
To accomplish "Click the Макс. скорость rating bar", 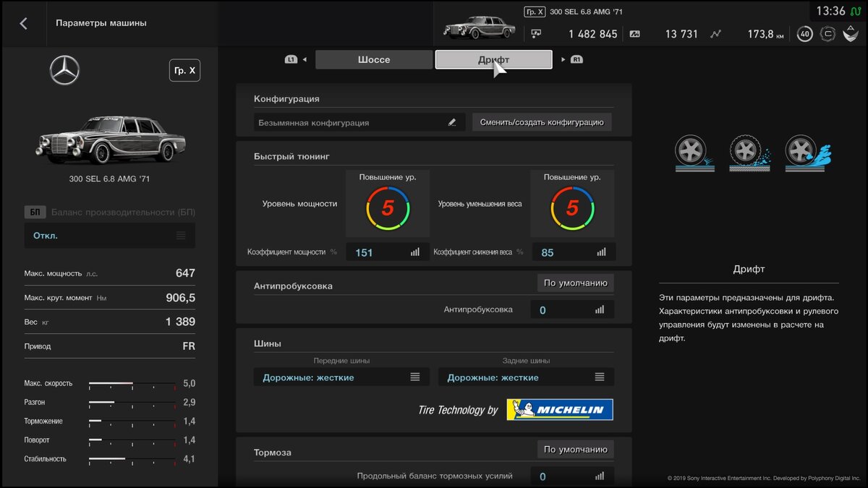I will click(x=132, y=383).
